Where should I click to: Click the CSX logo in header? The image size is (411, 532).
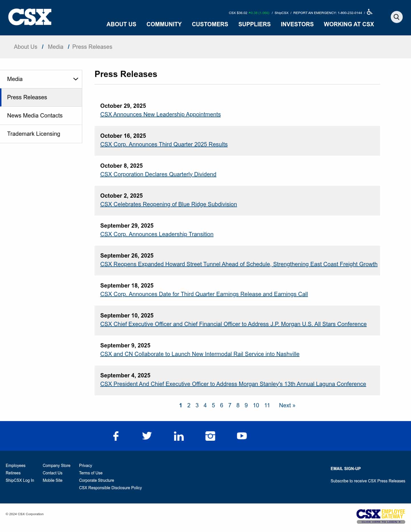point(30,17)
